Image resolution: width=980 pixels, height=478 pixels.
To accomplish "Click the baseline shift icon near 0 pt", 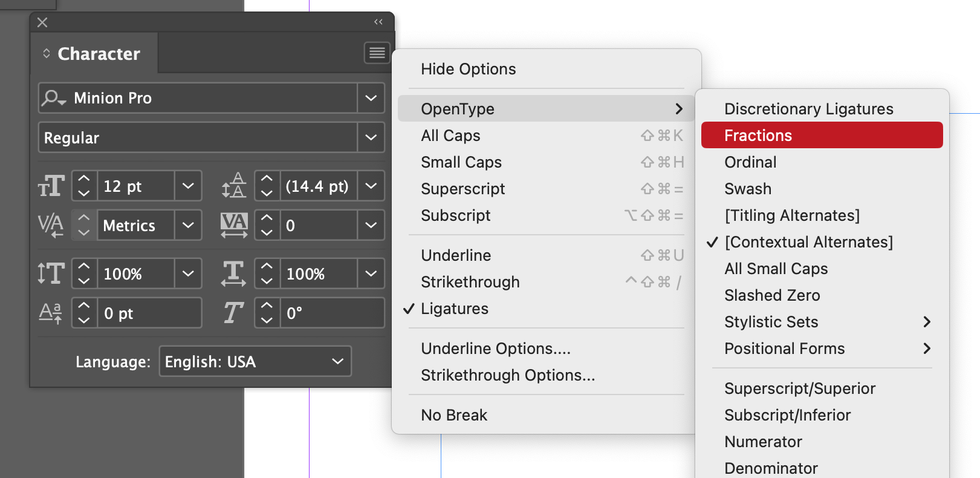I will [51, 313].
